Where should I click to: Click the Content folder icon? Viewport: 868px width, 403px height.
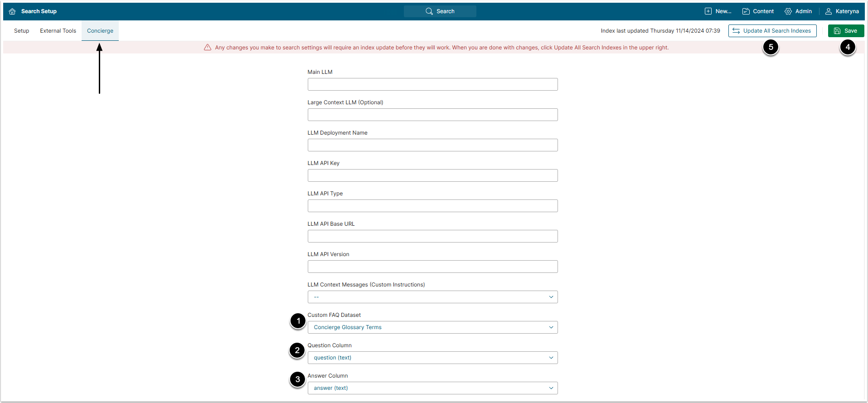[x=746, y=11]
